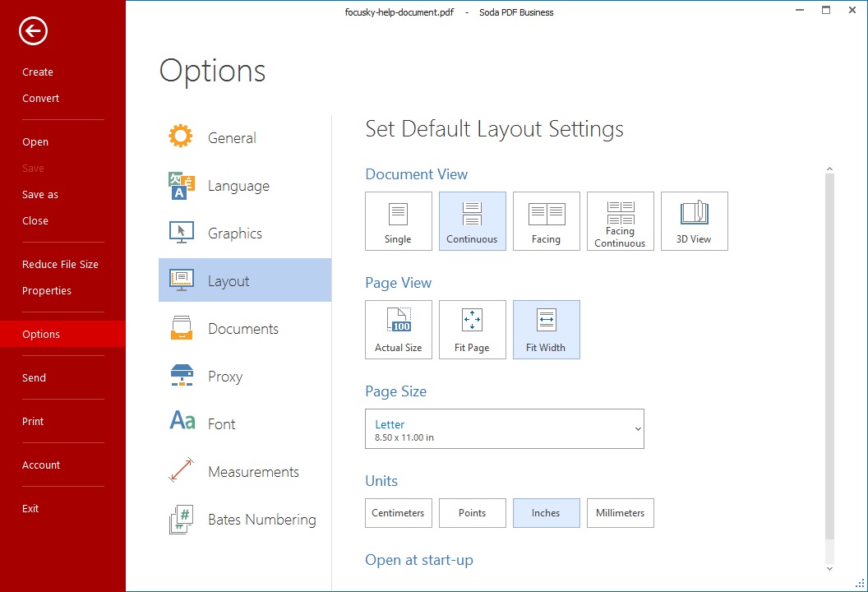This screenshot has width=868, height=592.
Task: Set page view to Actual Size
Action: tap(398, 330)
